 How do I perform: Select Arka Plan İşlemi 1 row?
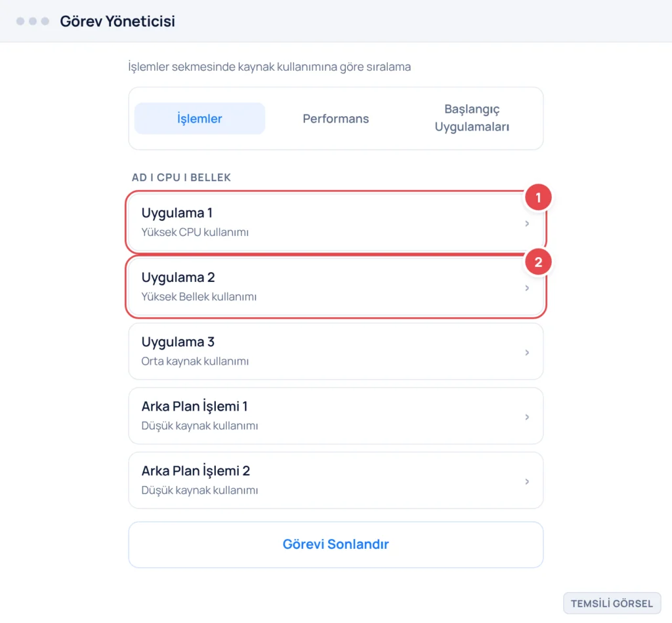335,416
